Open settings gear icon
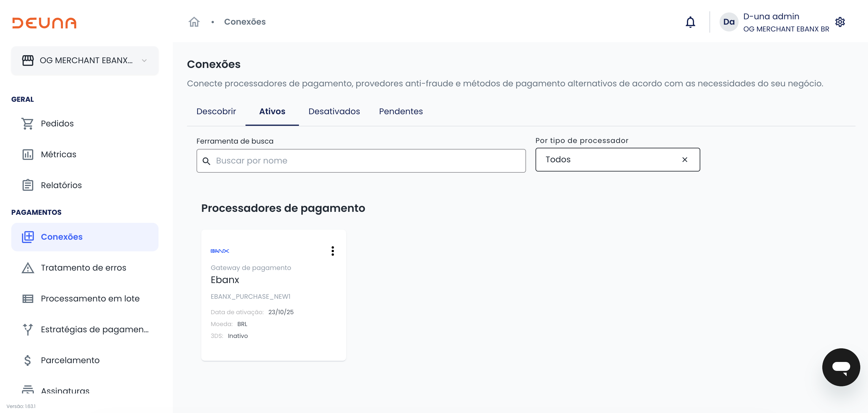 point(840,22)
